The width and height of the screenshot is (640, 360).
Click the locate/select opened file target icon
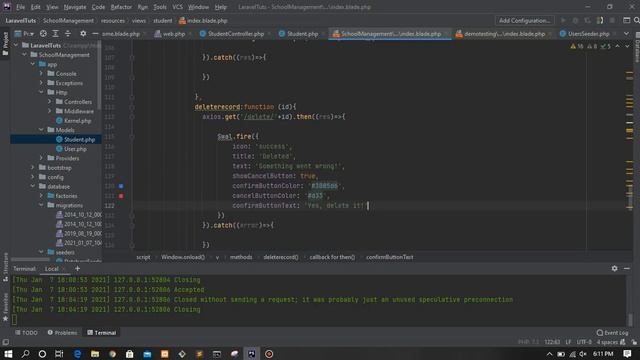pyautogui.click(x=43, y=34)
